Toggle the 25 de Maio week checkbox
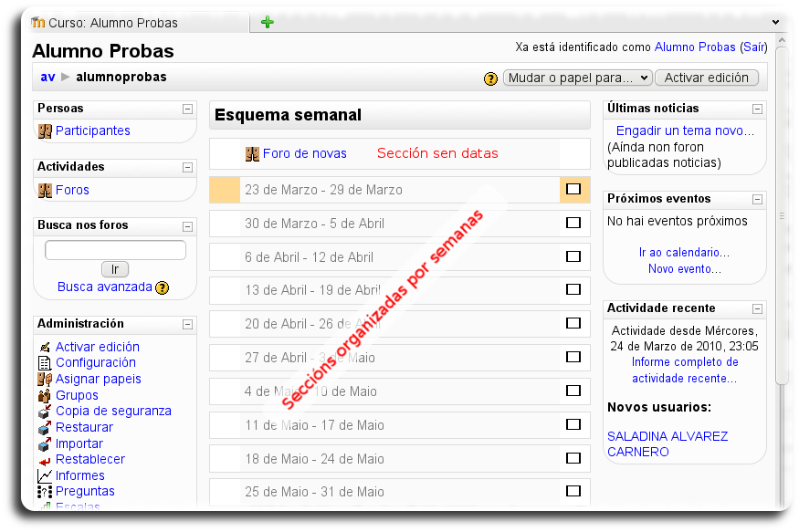 [575, 492]
